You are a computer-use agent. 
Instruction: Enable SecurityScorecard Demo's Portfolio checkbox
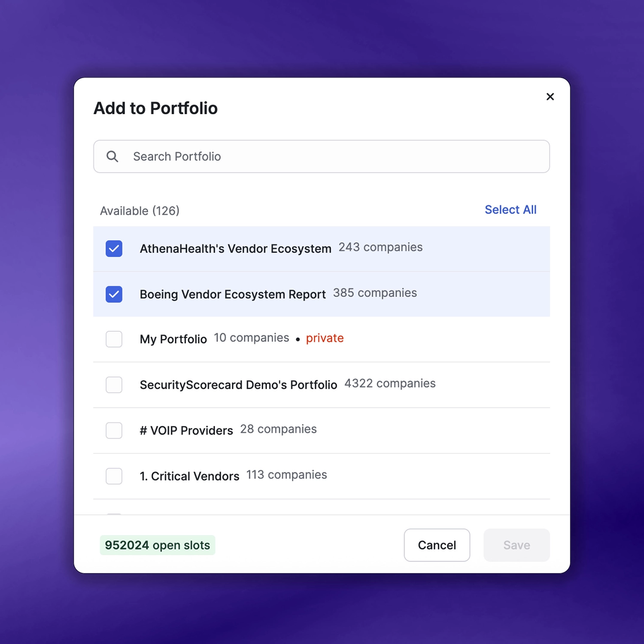point(114,385)
